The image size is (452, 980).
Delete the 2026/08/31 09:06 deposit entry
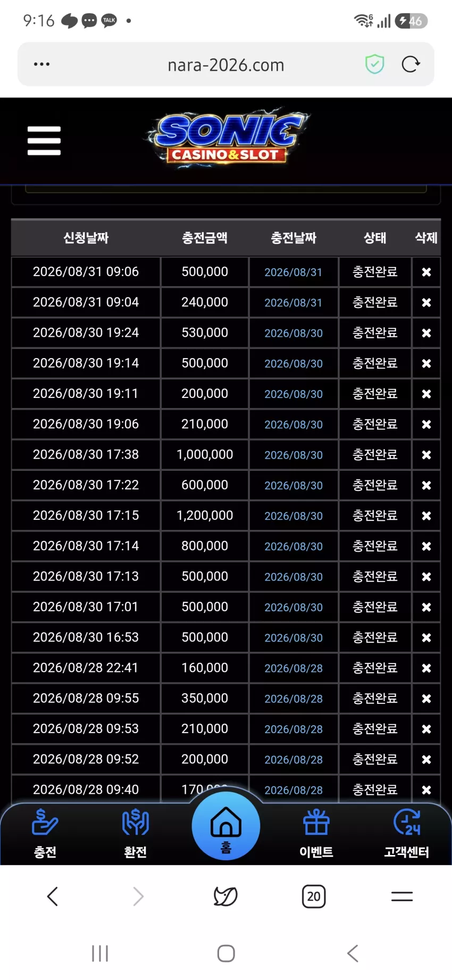tap(426, 272)
